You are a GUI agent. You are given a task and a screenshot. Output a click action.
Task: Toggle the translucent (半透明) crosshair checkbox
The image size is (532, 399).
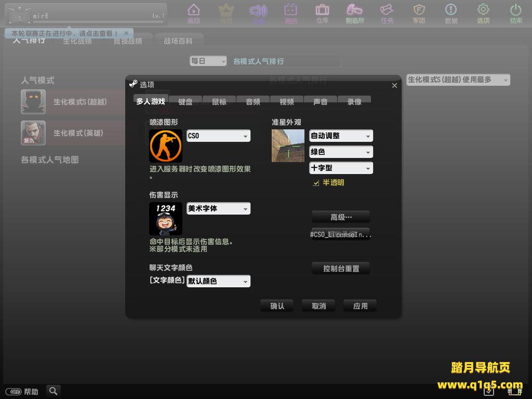[x=316, y=183]
